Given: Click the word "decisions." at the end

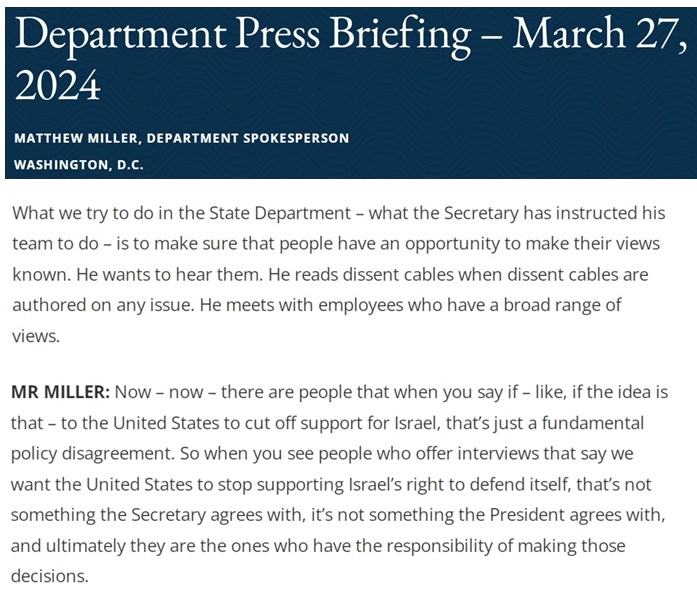Looking at the screenshot, I should [x=50, y=577].
